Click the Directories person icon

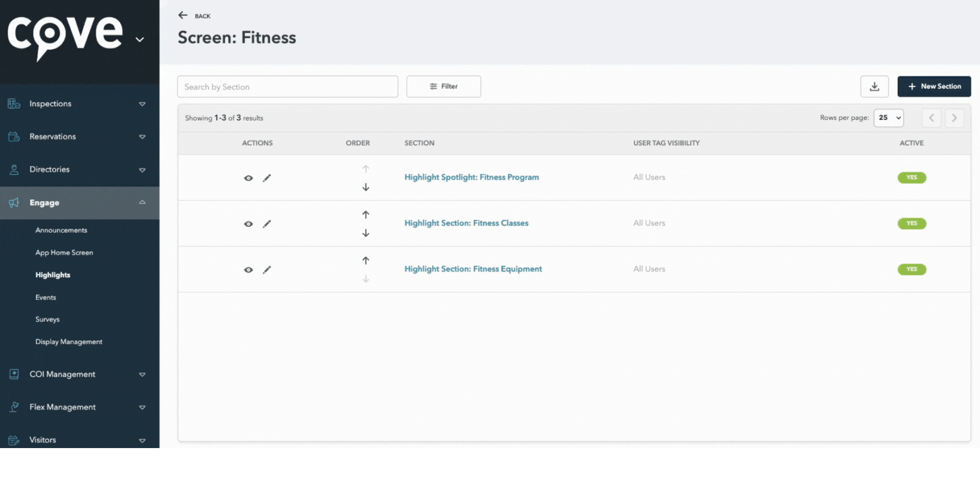[14, 169]
